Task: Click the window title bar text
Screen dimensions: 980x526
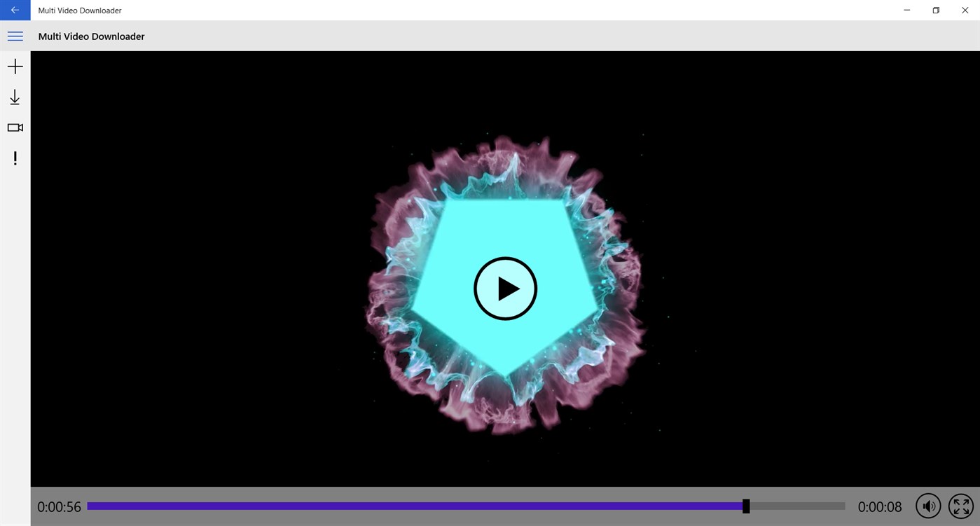Action: [79, 10]
